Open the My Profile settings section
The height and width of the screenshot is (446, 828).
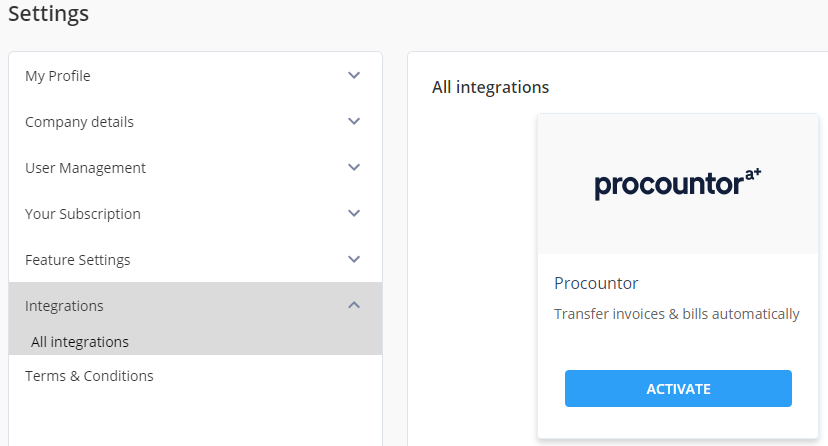point(58,76)
